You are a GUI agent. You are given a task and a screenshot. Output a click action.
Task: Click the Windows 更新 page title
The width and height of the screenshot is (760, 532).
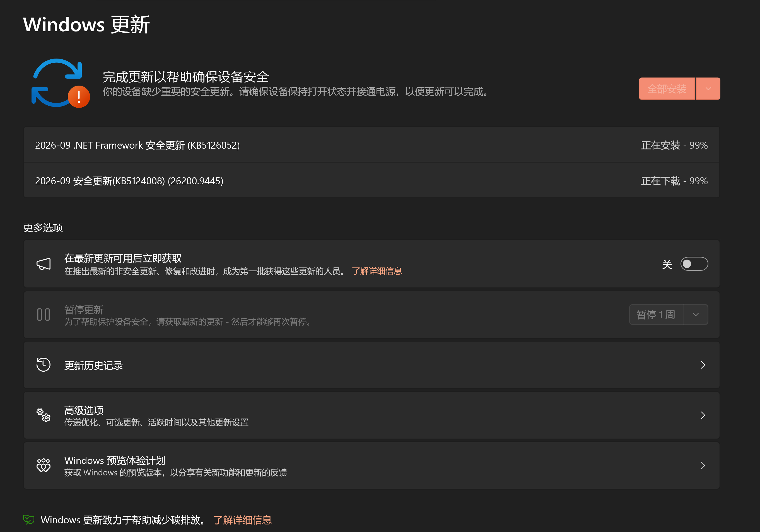86,25
